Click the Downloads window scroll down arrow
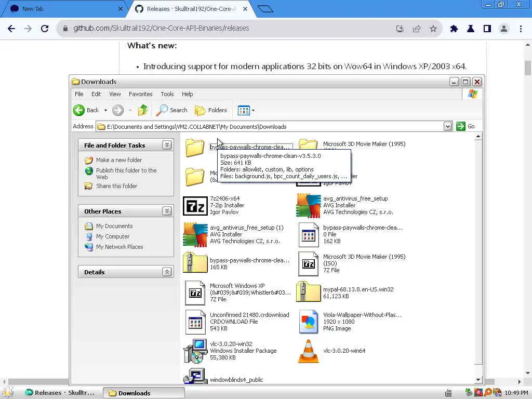Viewport: 532px width, 399px height. 478,380
